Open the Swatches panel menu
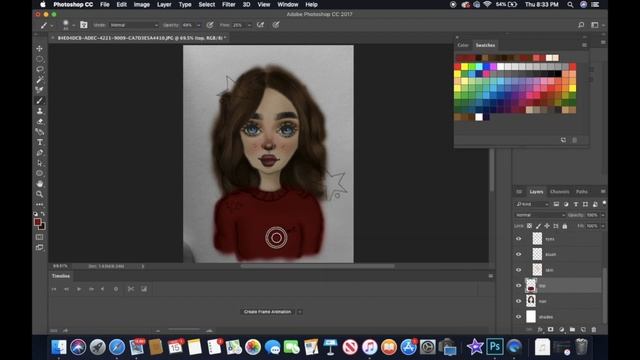 click(x=584, y=45)
